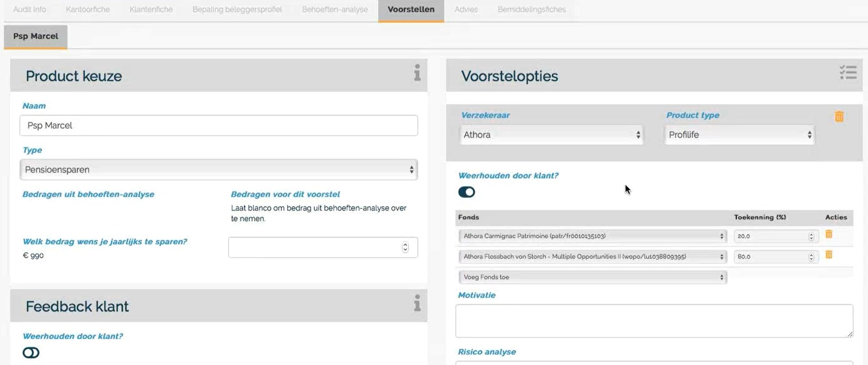Switch to the Klantenfiche tab
868x365 pixels.
151,9
